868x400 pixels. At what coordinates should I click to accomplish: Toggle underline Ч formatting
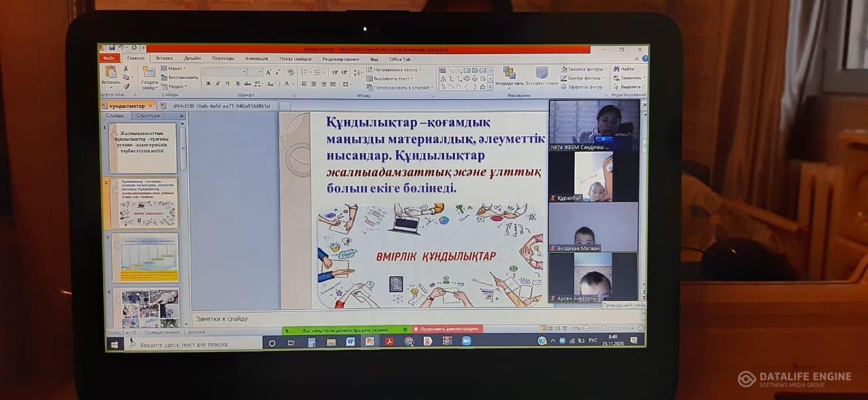tap(227, 84)
